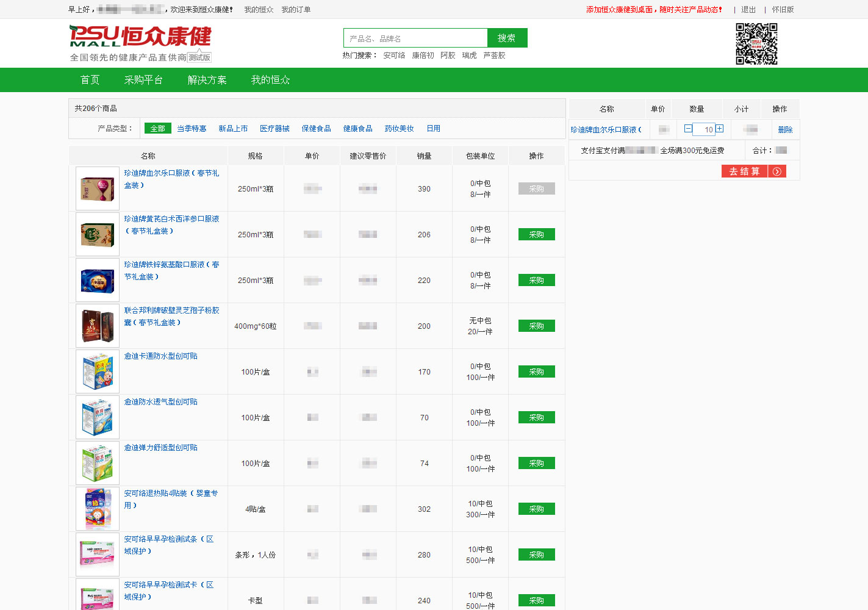Open 联合邦利牌破壁灵芝孢子粉胶囊 link
The width and height of the screenshot is (868, 610).
pyautogui.click(x=171, y=317)
